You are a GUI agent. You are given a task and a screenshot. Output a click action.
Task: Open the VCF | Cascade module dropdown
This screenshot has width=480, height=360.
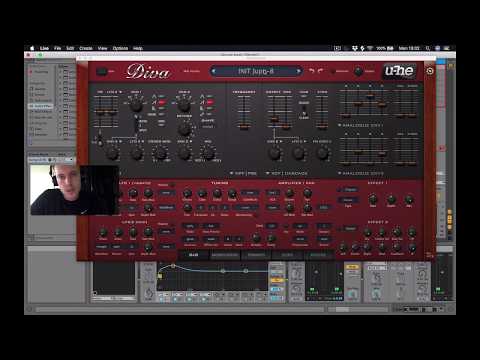[287, 173]
